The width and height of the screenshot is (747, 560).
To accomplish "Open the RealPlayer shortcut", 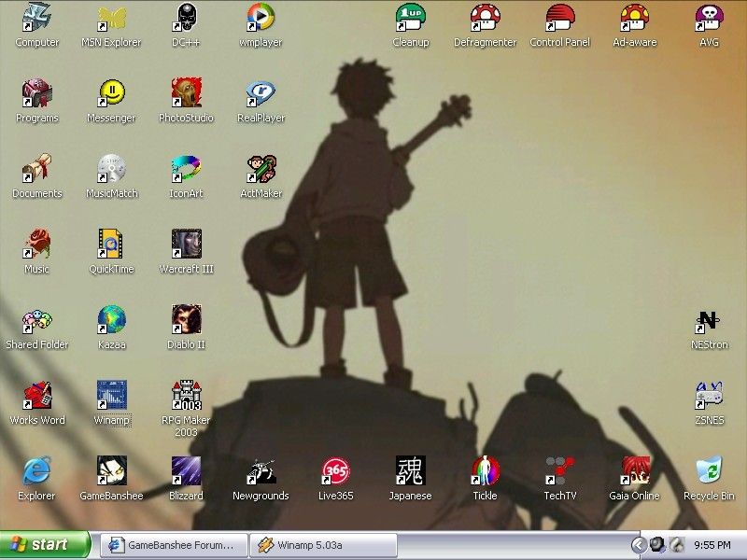I will (261, 92).
